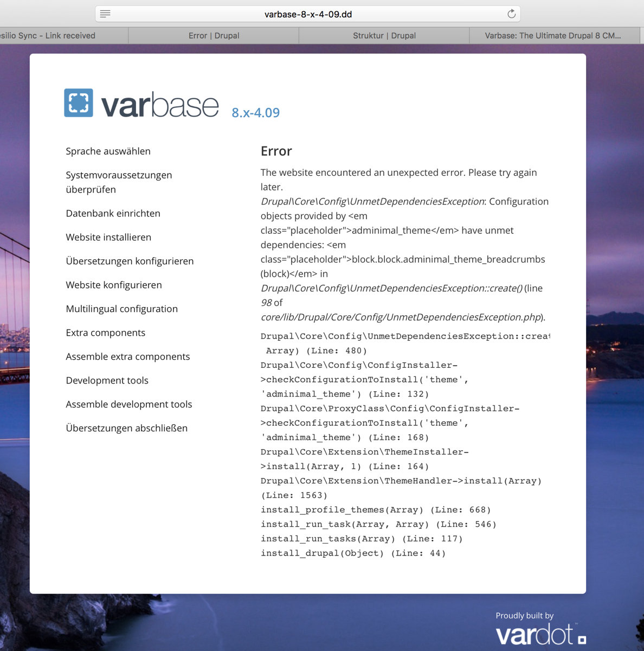Screen dimensions: 644x651
Task: Switch to the "Resilio Sync - Link received" tab
Action: pos(49,35)
